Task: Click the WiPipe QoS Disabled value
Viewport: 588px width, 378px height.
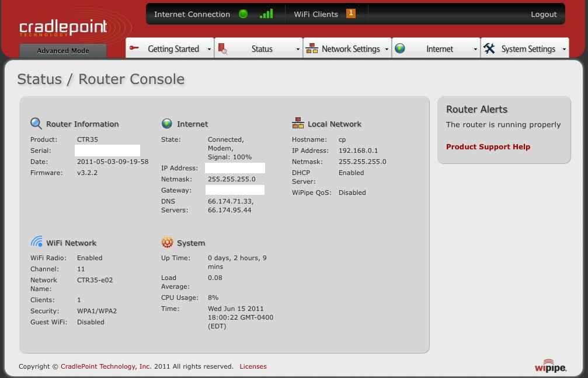Action: coord(352,192)
